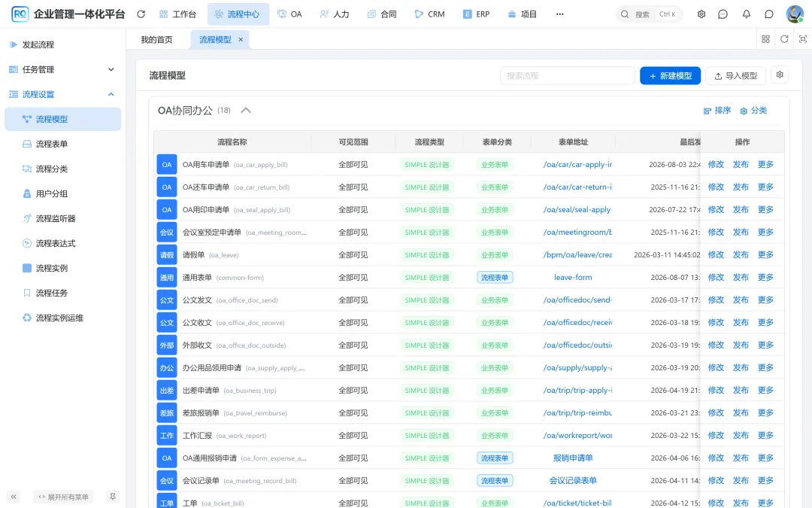Pin the sidebar with pin icon
The height and width of the screenshot is (508, 812).
coord(112,497)
